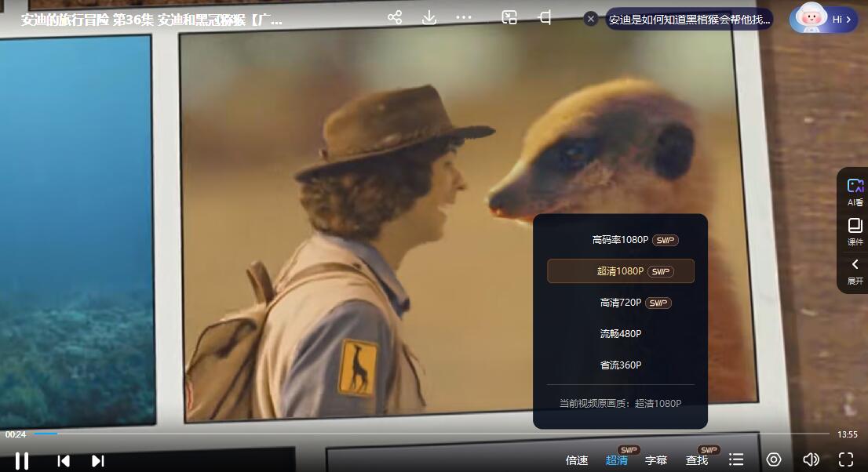Select the 高码率1080P quality option
The height and width of the screenshot is (472, 868).
pos(621,240)
